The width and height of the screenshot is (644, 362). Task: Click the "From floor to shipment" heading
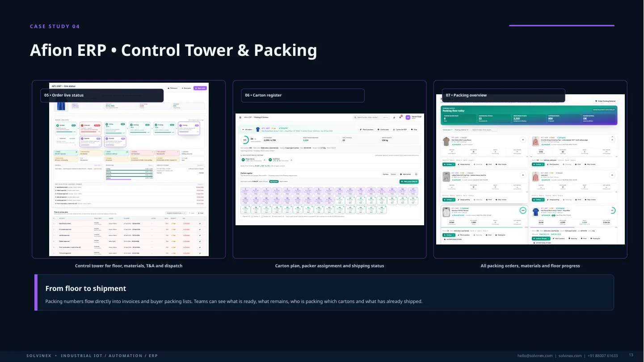click(x=86, y=289)
